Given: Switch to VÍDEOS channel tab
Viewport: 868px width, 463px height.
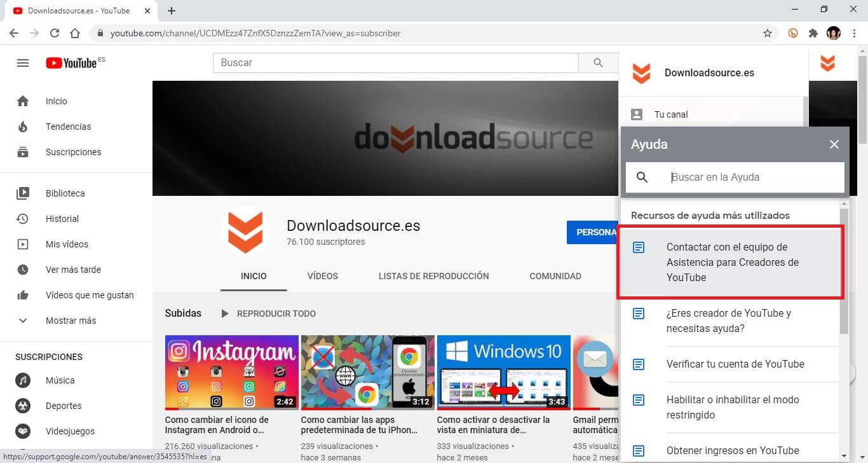Looking at the screenshot, I should click(323, 276).
